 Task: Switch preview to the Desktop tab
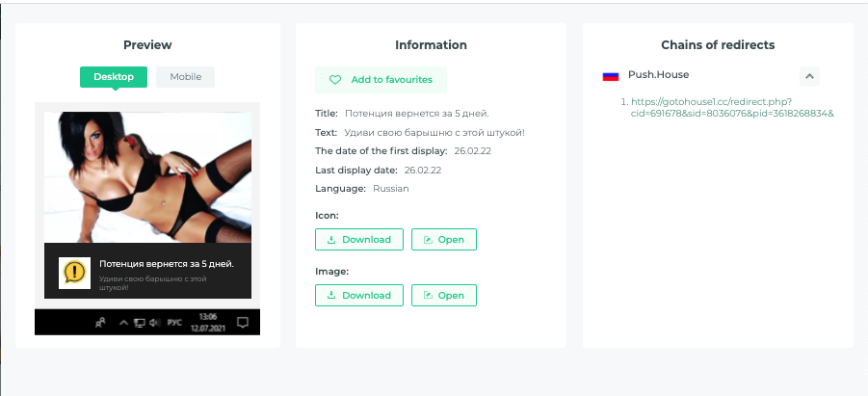click(x=114, y=77)
